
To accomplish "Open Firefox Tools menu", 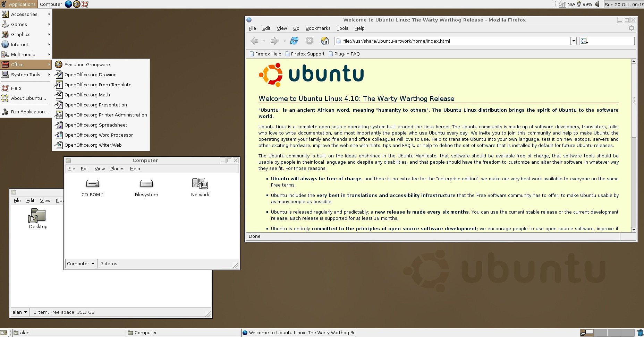I will 342,28.
